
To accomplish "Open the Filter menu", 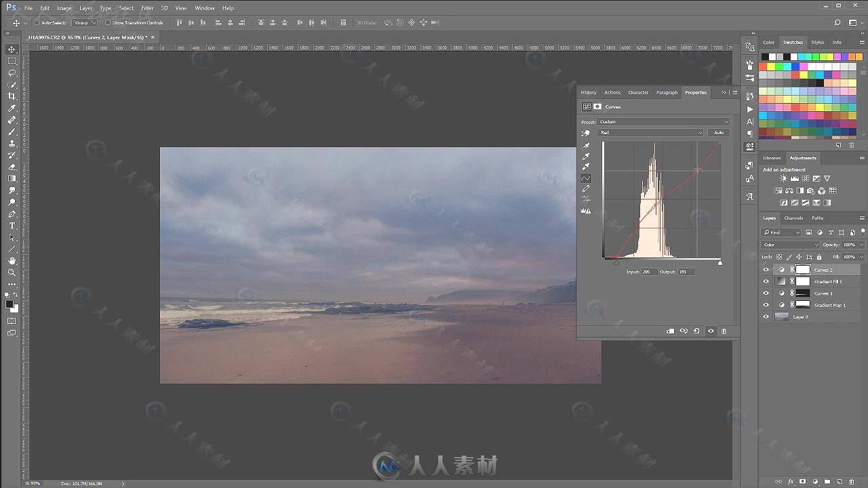I will pos(147,8).
